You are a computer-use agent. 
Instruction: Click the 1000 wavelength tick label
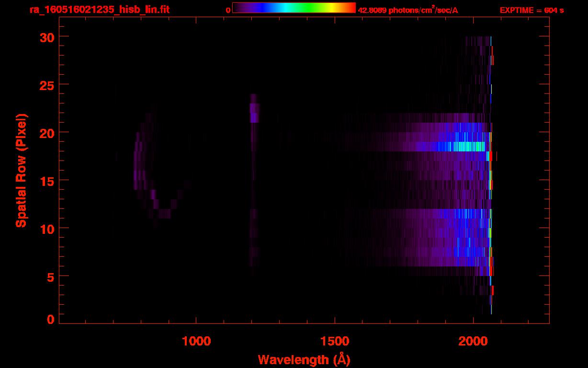196,341
